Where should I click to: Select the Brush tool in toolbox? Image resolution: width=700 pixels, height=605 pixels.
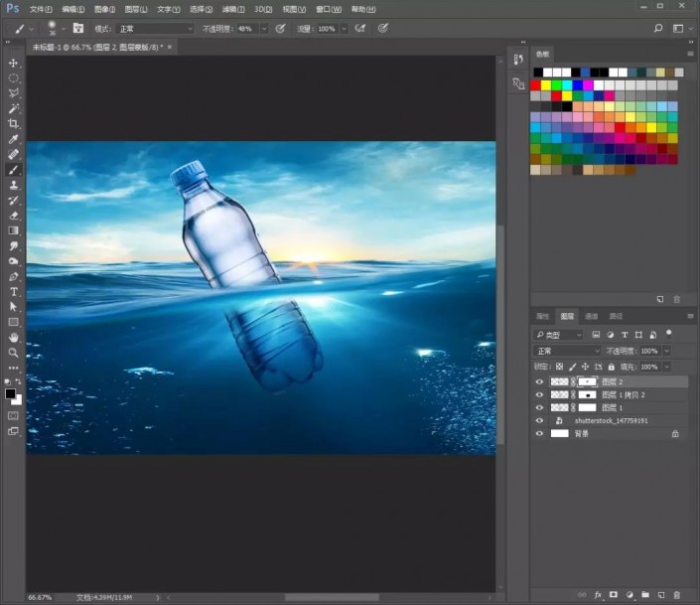(x=13, y=170)
